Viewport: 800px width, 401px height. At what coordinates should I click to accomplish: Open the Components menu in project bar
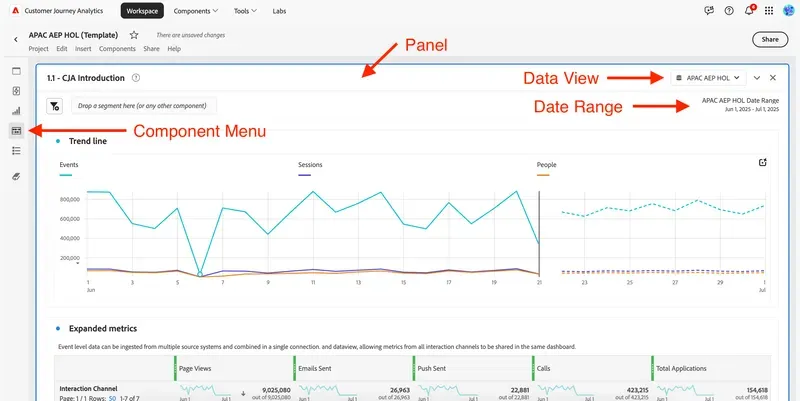[x=117, y=49]
